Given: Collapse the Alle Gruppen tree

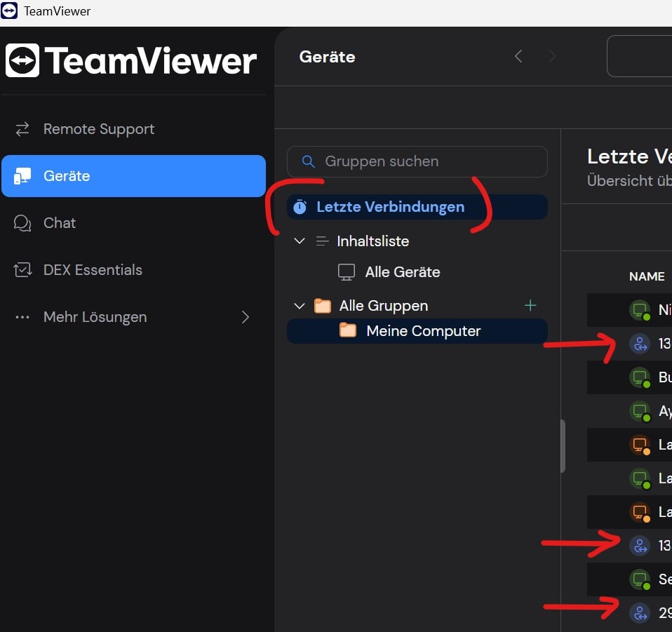Looking at the screenshot, I should (300, 306).
